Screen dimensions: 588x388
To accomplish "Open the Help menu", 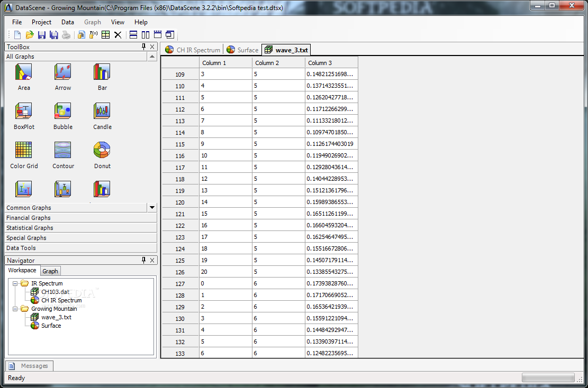I will point(141,22).
